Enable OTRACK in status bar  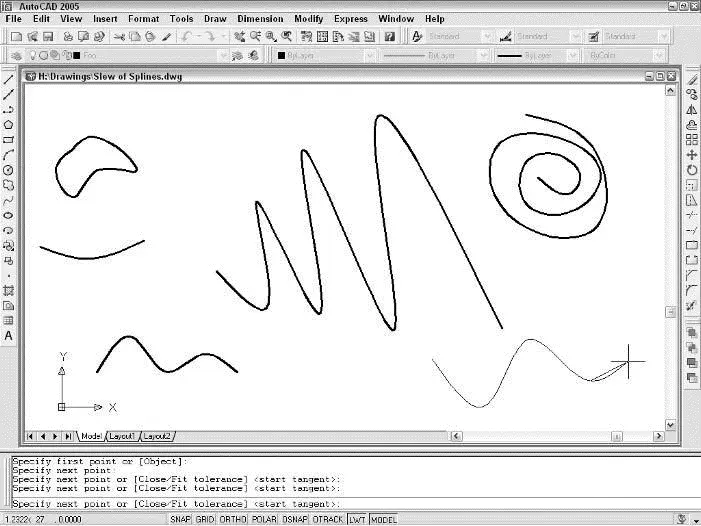click(x=326, y=520)
